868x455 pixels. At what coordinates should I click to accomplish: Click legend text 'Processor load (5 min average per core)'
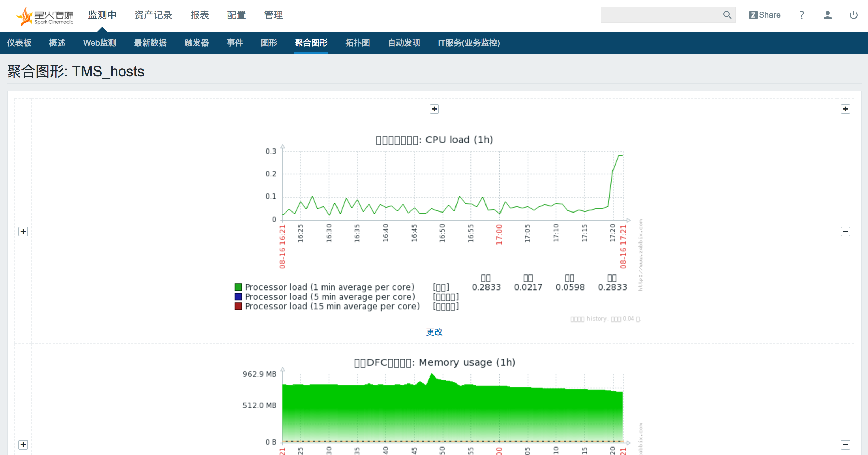tap(330, 297)
